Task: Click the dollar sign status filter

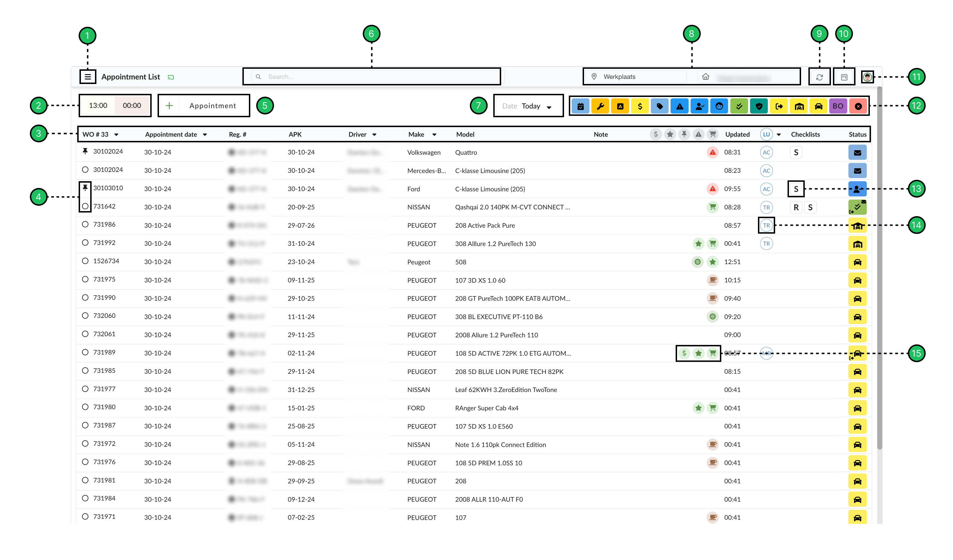Action: tap(640, 106)
